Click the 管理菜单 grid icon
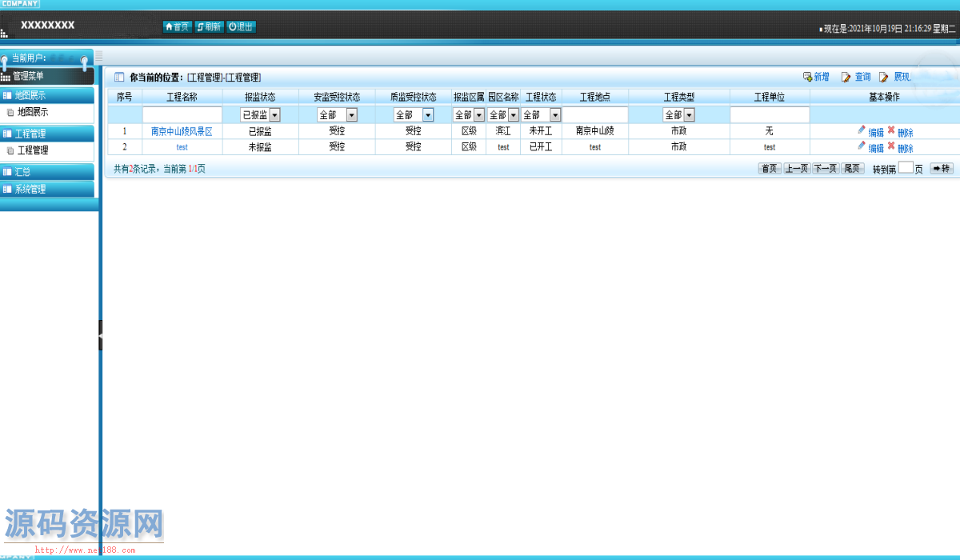The image size is (960, 560). coord(6,77)
